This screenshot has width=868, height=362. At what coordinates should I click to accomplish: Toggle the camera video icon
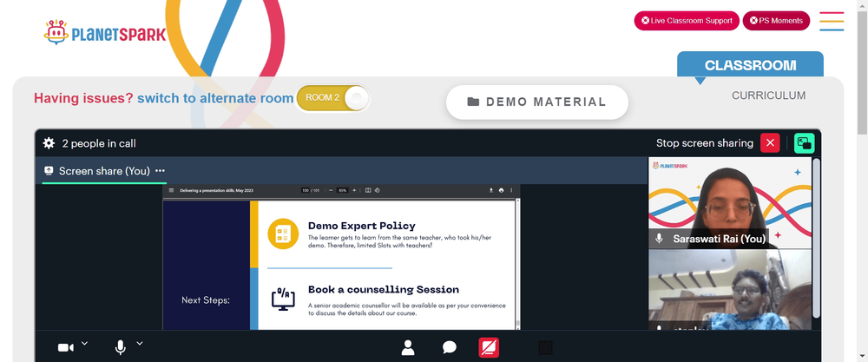66,347
